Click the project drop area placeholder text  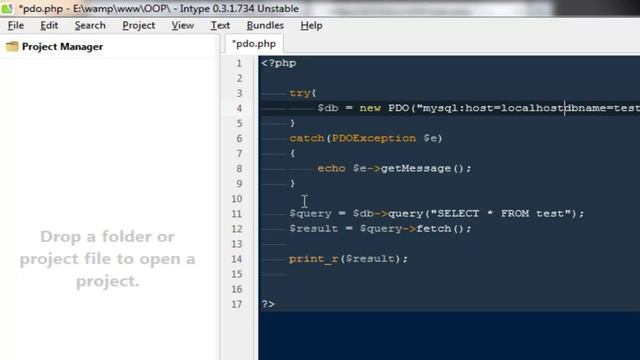107,259
